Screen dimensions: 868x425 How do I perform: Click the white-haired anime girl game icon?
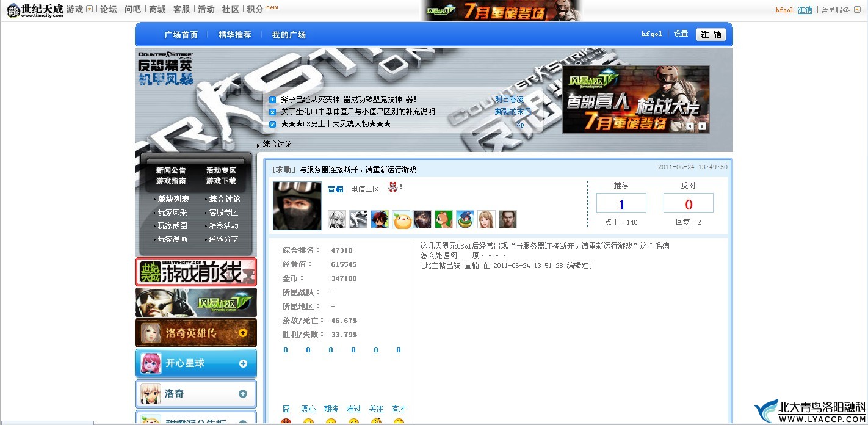point(337,219)
